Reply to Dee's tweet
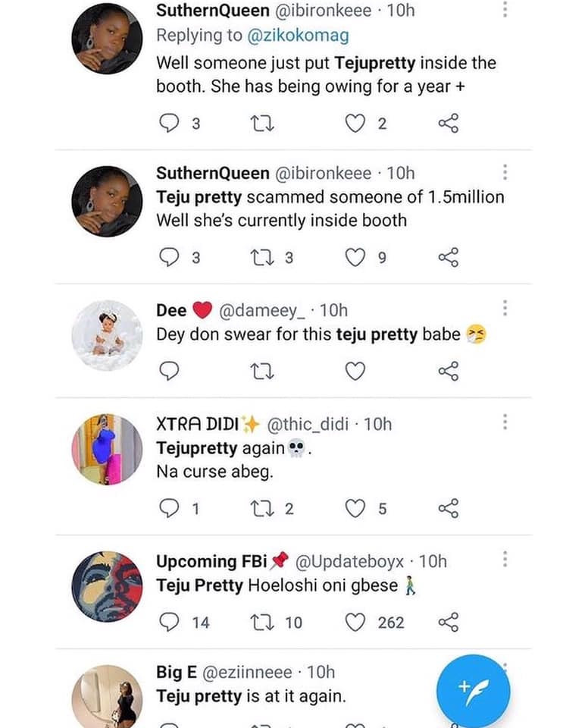 [x=170, y=371]
